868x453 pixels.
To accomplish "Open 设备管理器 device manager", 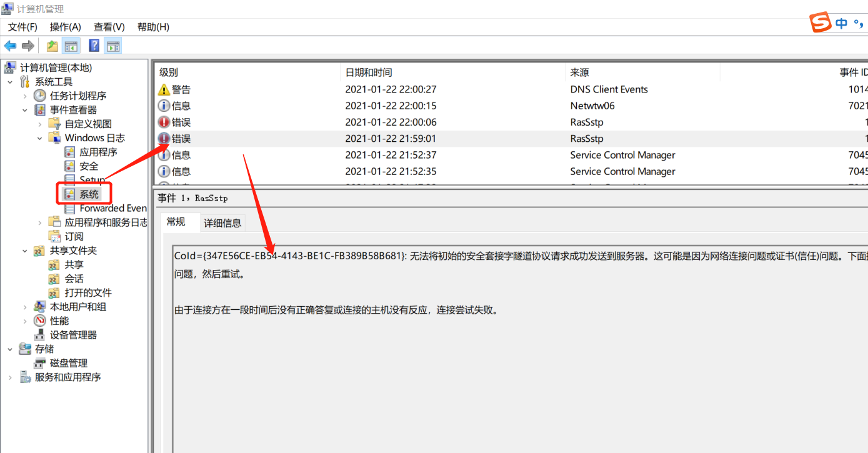I will point(73,335).
